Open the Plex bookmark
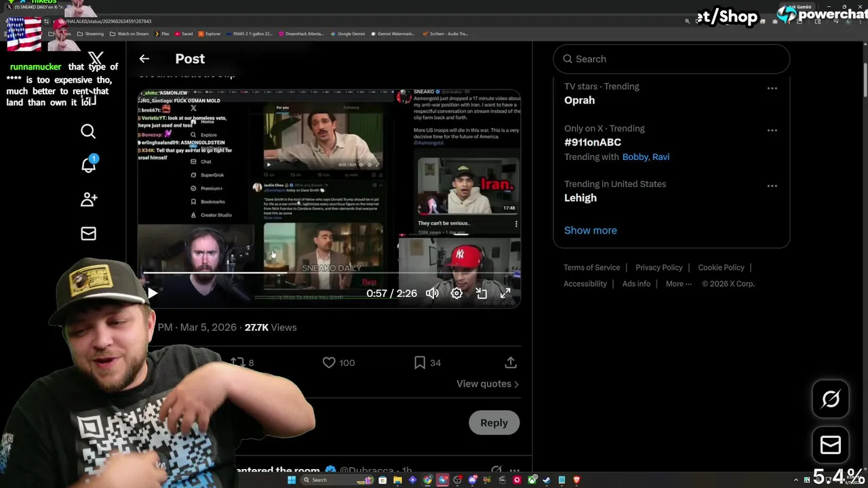The height and width of the screenshot is (488, 868). pos(161,33)
